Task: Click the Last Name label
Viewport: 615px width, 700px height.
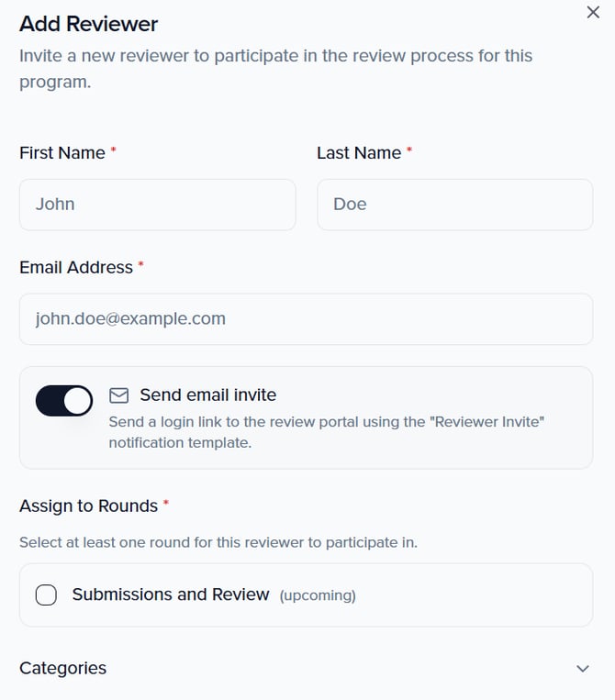Action: coord(359,153)
